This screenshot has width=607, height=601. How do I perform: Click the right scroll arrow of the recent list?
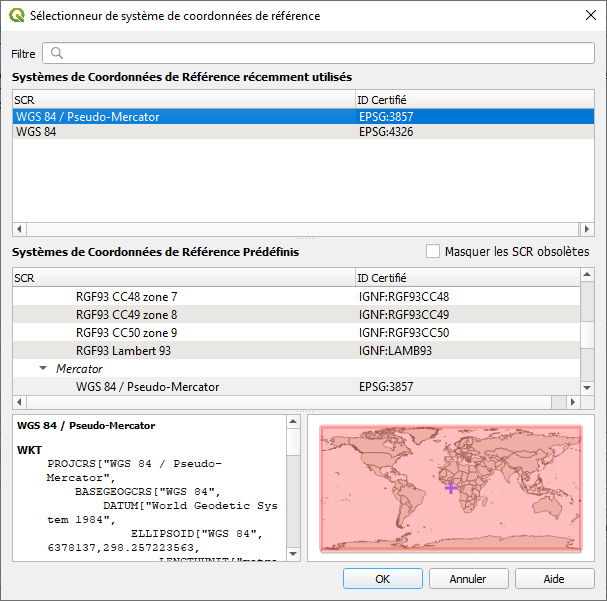pyautogui.click(x=587, y=229)
